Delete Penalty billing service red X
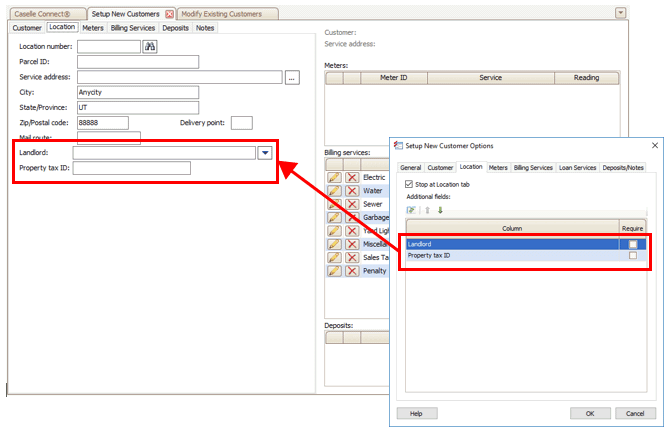This screenshot has height=432, width=670. point(352,271)
